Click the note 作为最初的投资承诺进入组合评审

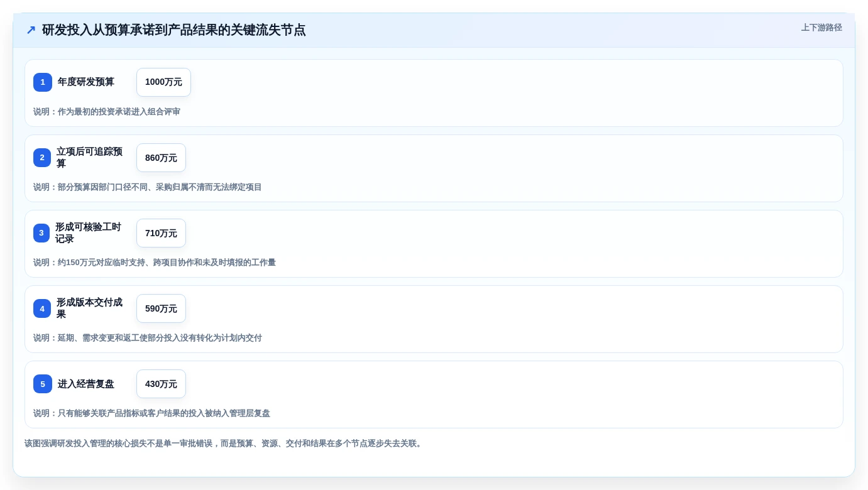107,112
